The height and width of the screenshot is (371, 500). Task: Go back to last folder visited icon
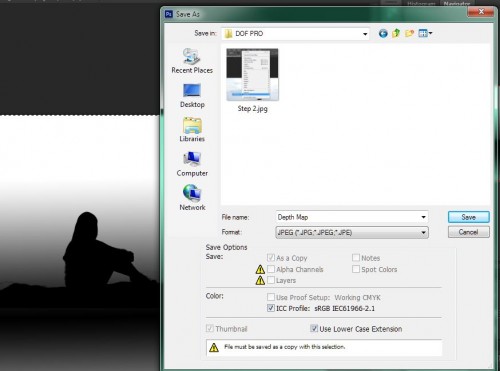pyautogui.click(x=383, y=33)
